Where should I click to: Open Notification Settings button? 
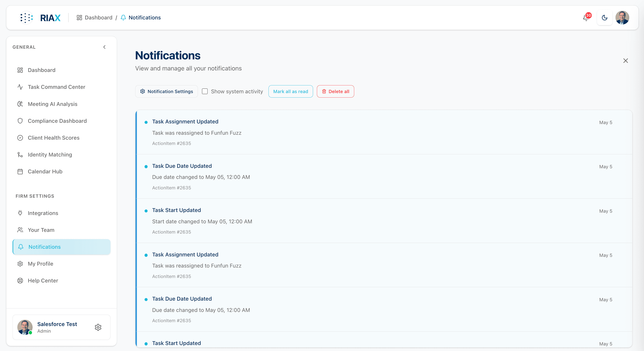tap(167, 91)
